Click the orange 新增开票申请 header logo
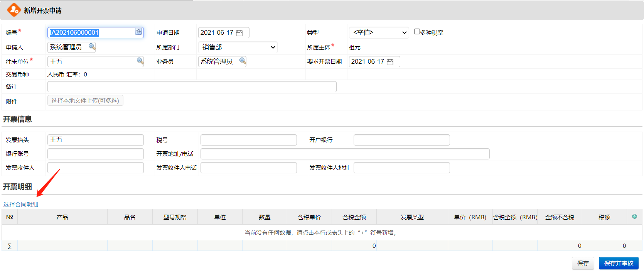 14,10
